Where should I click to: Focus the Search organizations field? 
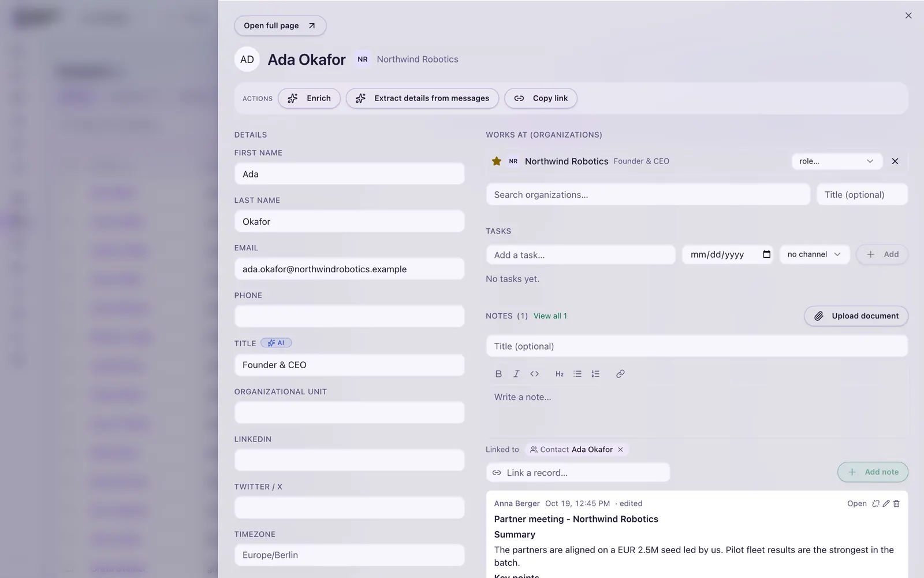pos(648,195)
